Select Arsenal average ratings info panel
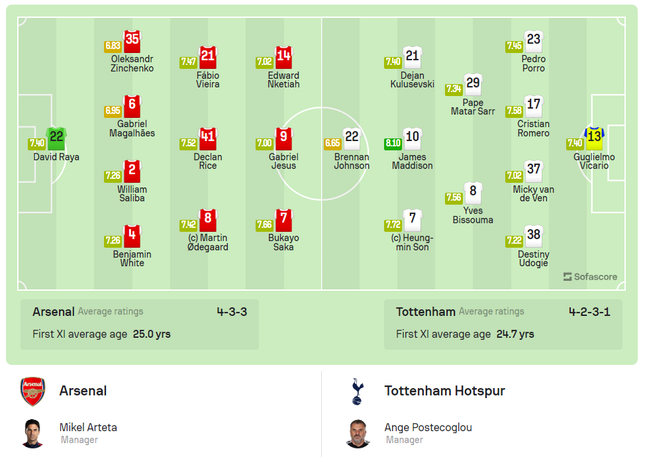Viewport: 645px width, 457px height. [140, 324]
